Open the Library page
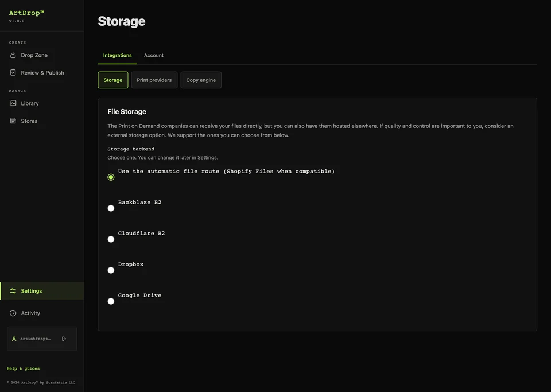Screen dimensions: 551x392 (42, 103)
